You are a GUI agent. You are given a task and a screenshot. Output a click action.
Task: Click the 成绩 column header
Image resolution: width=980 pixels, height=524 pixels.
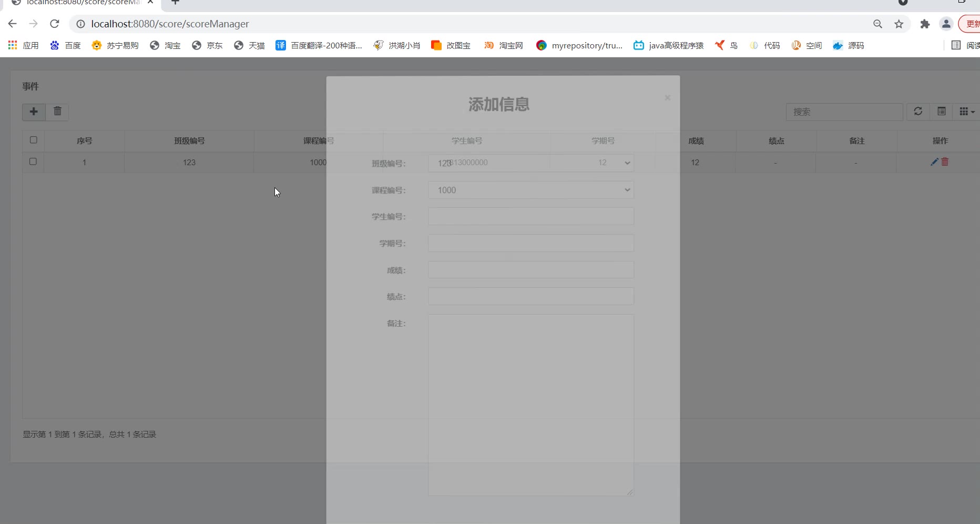[x=696, y=141]
